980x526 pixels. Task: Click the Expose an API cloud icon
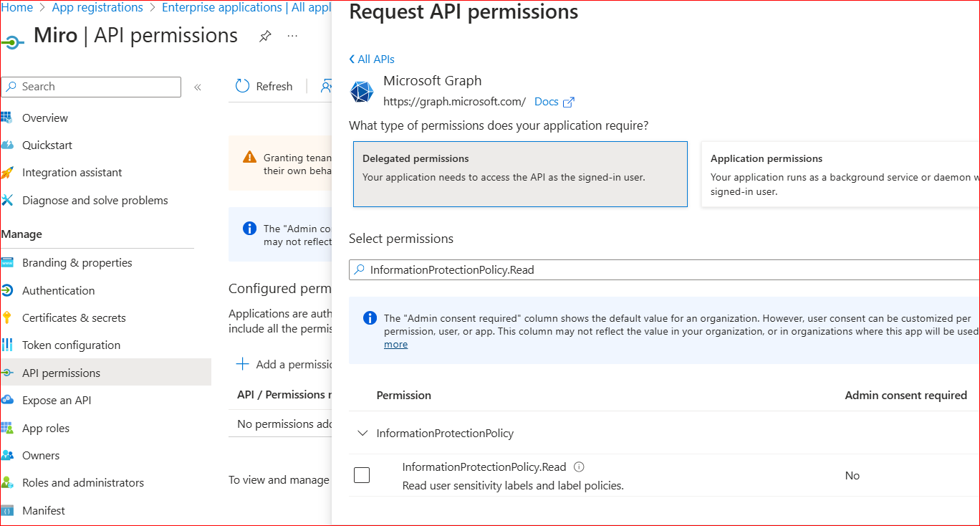7,400
